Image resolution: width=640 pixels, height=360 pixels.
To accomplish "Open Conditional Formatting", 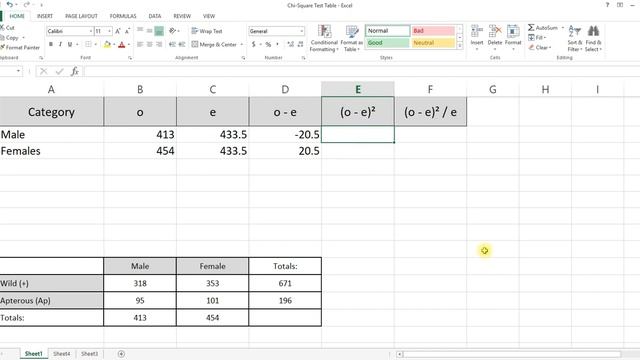I will (324, 39).
